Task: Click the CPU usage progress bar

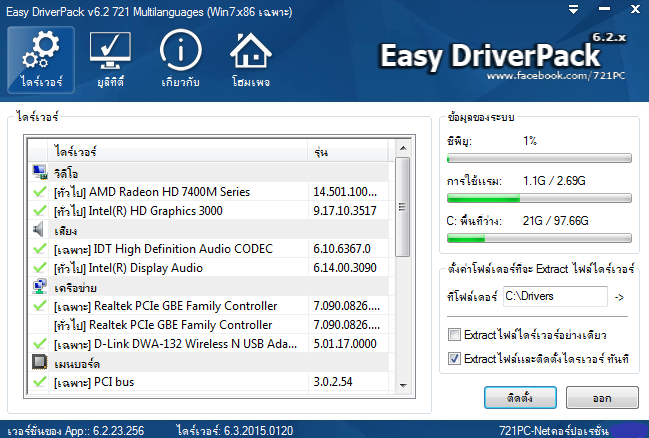Action: click(539, 158)
